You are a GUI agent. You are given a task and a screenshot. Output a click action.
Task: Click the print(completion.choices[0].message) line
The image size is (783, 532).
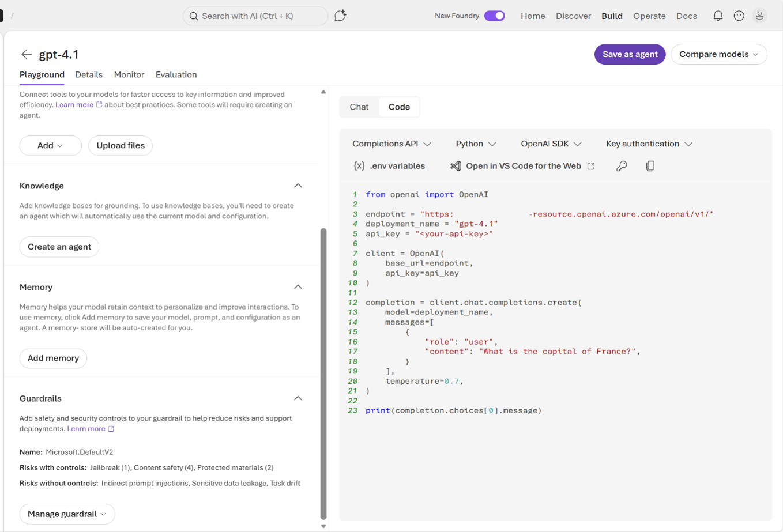(454, 410)
